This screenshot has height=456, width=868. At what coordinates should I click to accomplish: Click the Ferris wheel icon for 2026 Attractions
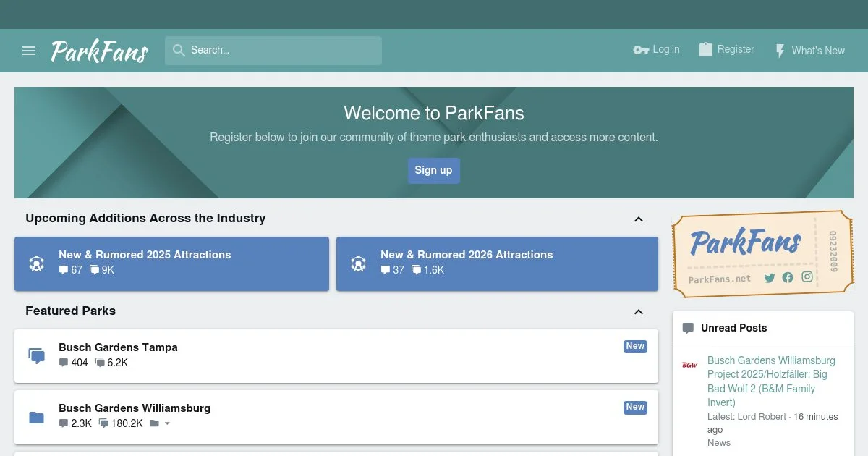358,263
